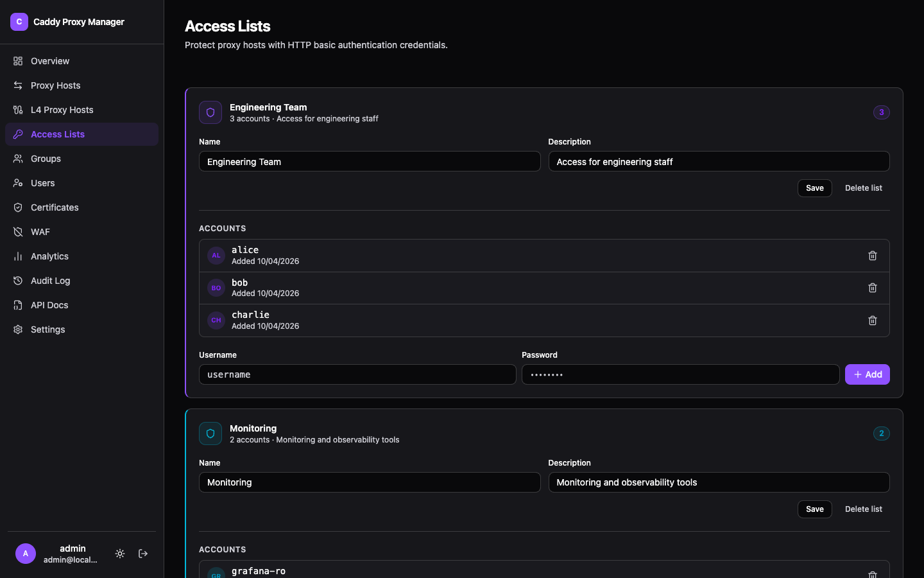Toggle light/dark theme sun icon

pyautogui.click(x=120, y=554)
